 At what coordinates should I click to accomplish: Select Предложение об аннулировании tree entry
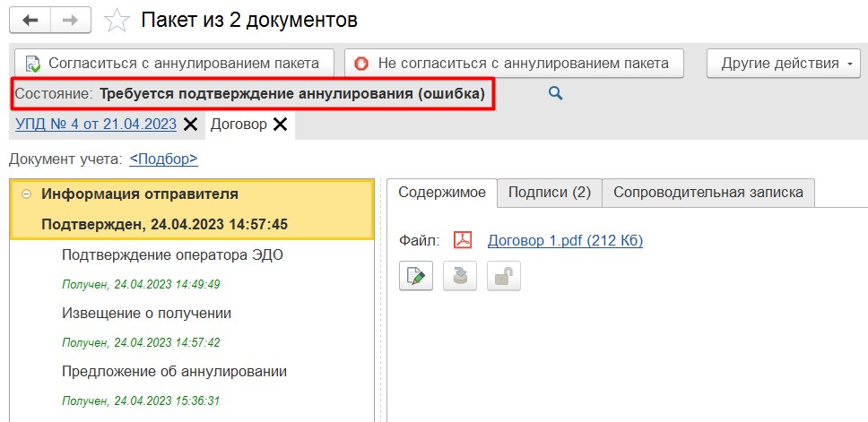tap(174, 371)
